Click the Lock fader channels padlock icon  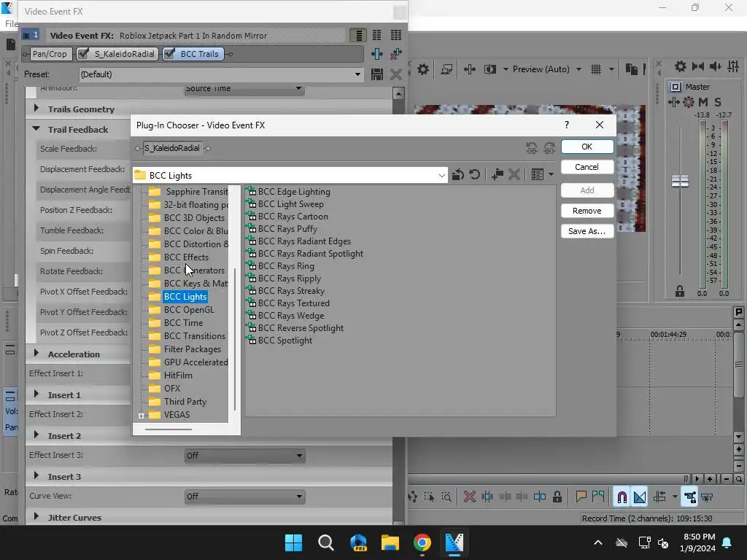coord(680,291)
